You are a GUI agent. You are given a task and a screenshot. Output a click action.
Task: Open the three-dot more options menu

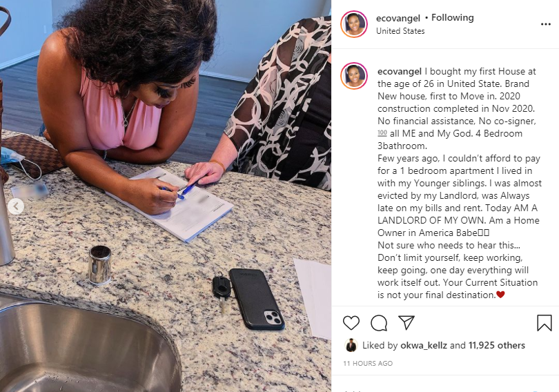pos(546,24)
